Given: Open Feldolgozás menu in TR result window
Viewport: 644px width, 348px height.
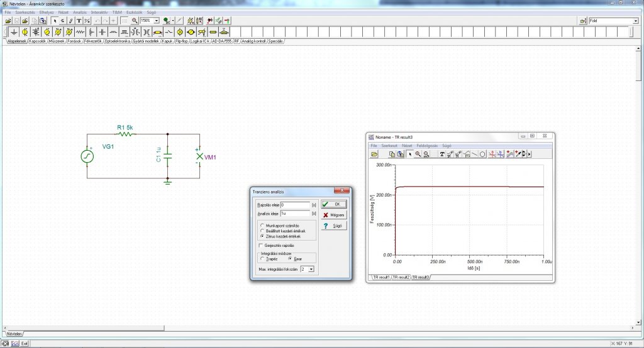Looking at the screenshot, I should [x=427, y=146].
